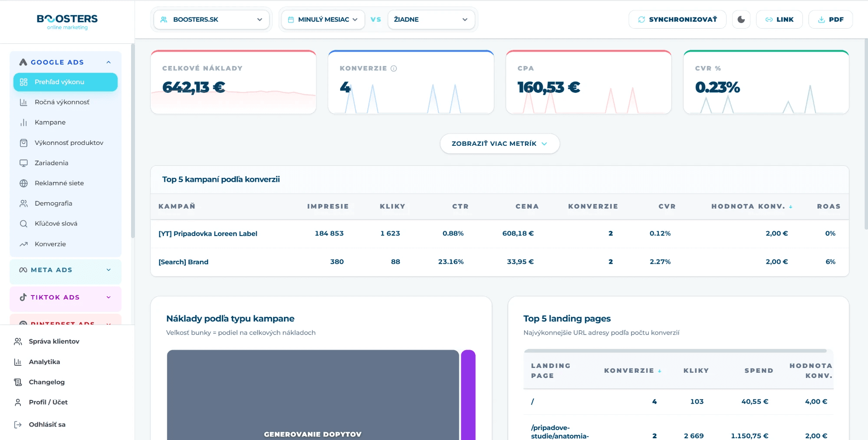Click the calendar icon in date selector

pos(291,20)
